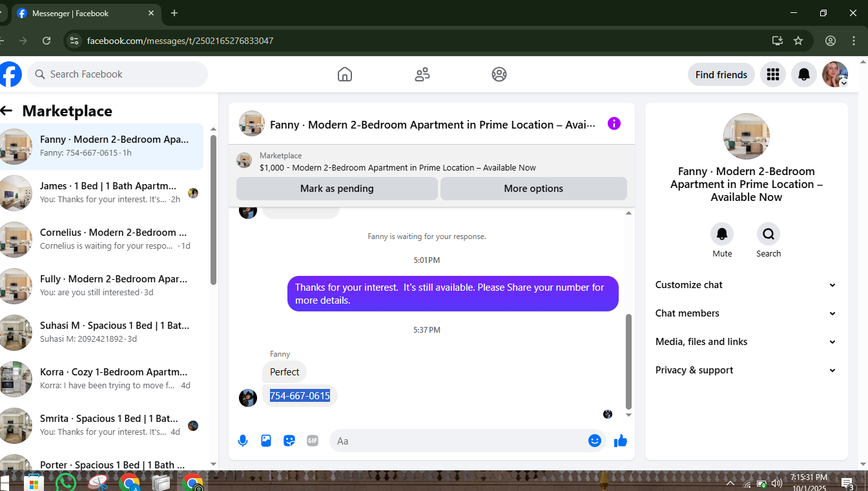Open the emoji picker in message box
Image resolution: width=868 pixels, height=491 pixels.
[x=595, y=441]
